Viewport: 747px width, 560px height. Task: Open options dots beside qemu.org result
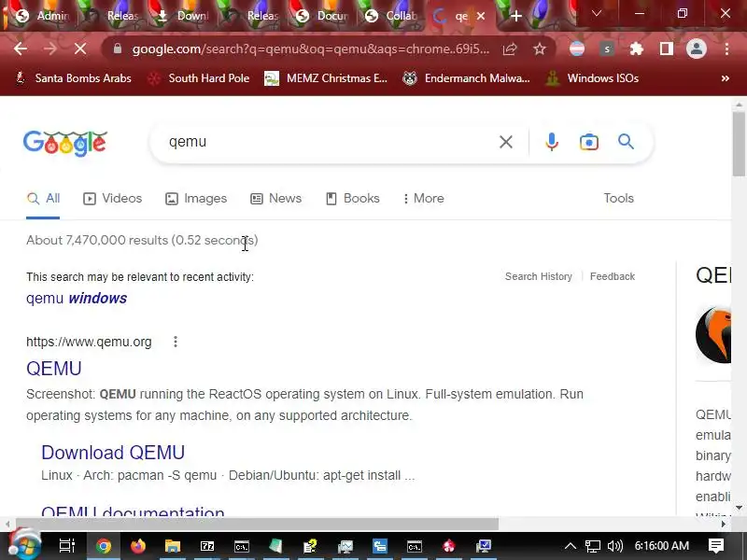(176, 342)
